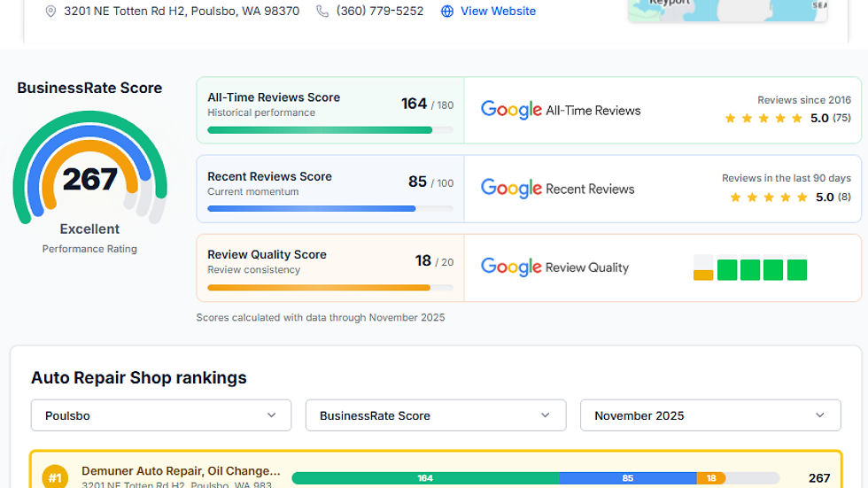Click the green All-Time Reviews Score progress bar

pos(329,130)
